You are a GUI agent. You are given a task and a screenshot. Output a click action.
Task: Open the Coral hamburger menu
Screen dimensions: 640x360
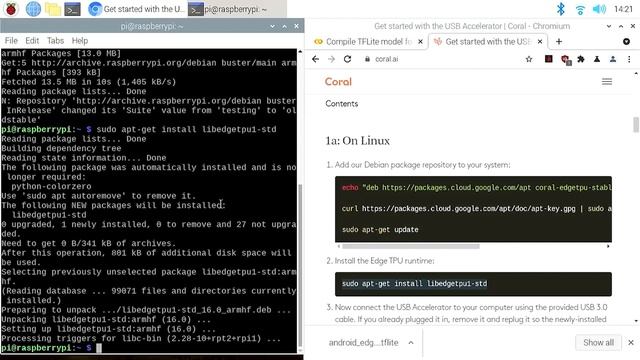pyautogui.click(x=607, y=82)
